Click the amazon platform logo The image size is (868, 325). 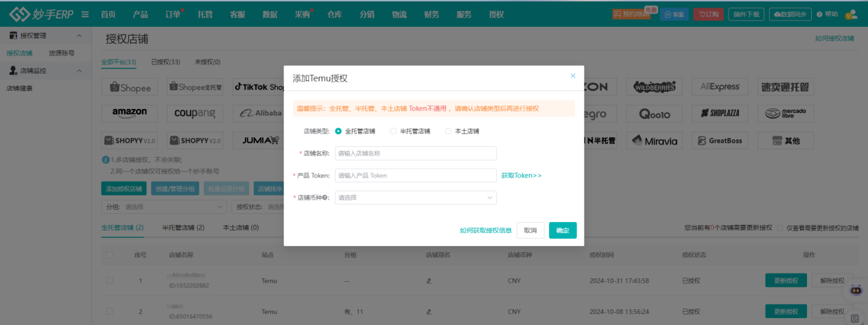coord(130,112)
